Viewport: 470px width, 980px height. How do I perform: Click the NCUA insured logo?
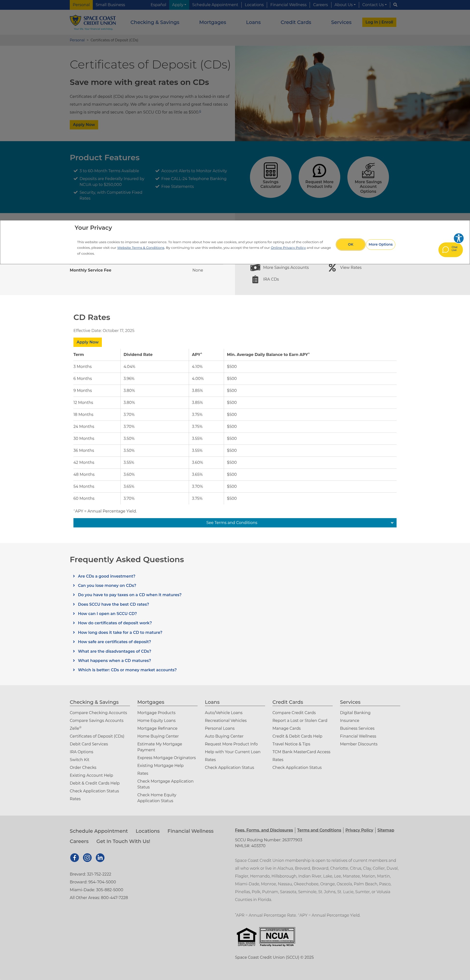277,937
